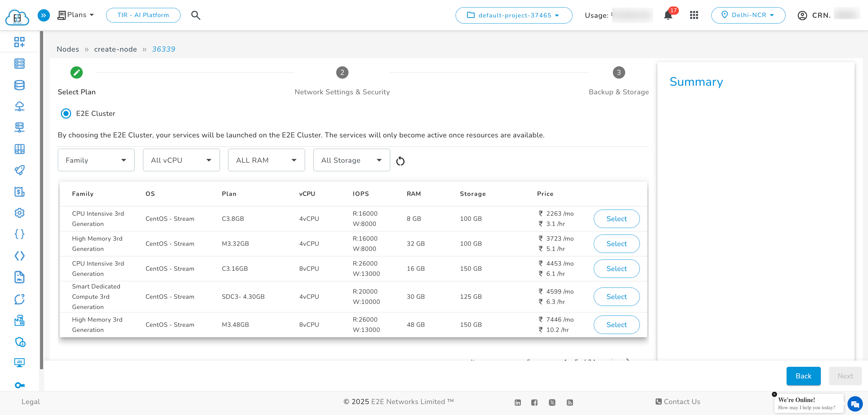868x415 pixels.
Task: Open the dashboard icon in the sidebar
Action: point(19,42)
